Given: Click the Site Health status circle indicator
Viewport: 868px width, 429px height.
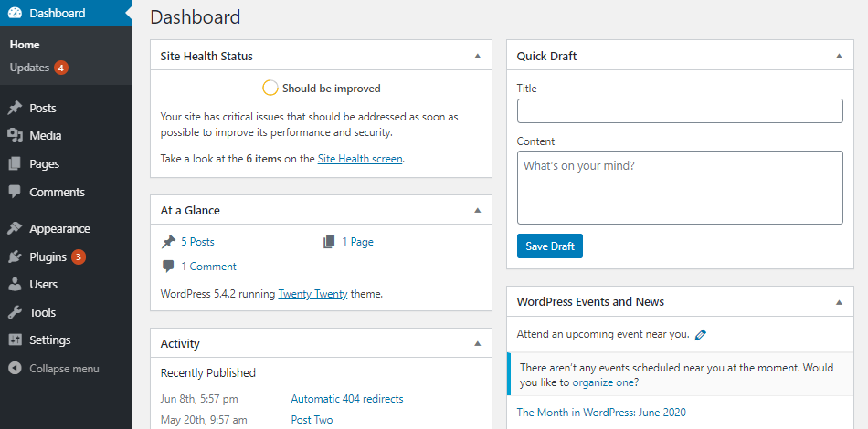Looking at the screenshot, I should point(270,89).
